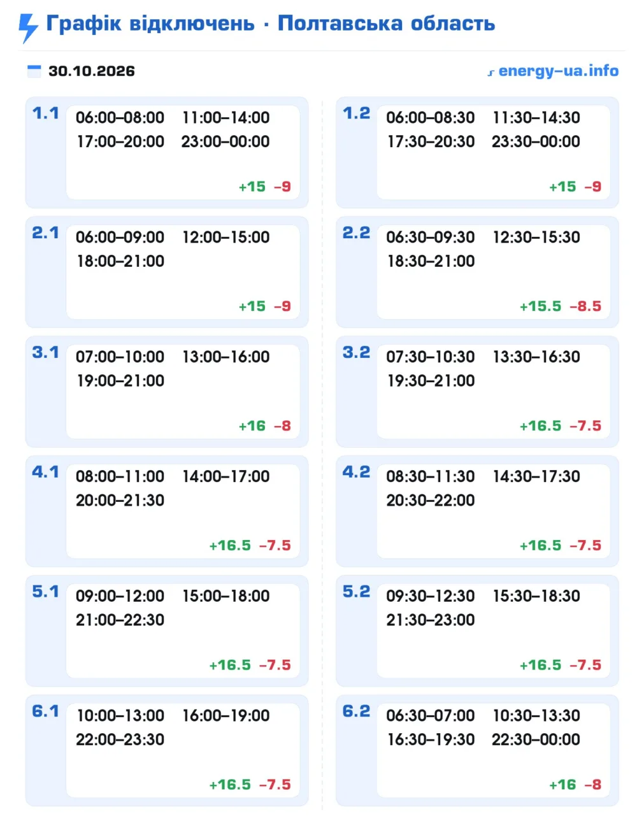The width and height of the screenshot is (644, 828).
Task: Click the -8 red value in group 6.2
Action: click(x=593, y=785)
